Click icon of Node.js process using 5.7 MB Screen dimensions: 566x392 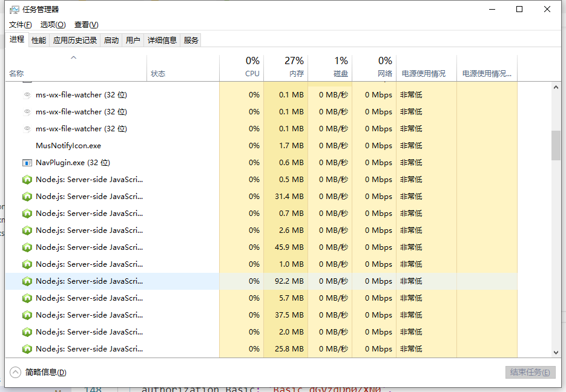(27, 298)
